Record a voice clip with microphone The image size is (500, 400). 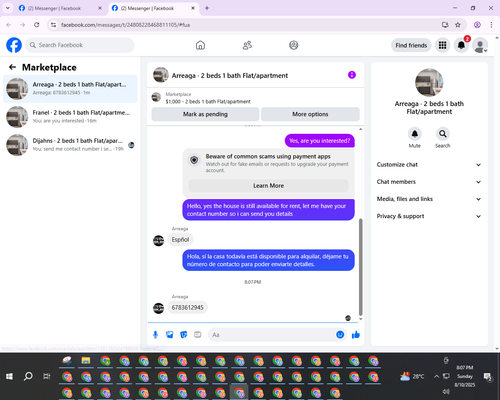coord(155,335)
